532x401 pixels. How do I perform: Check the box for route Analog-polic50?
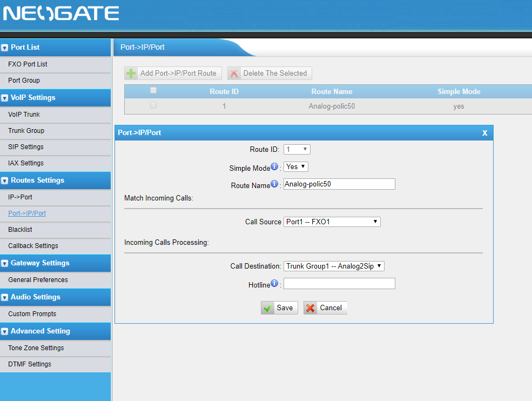tap(153, 105)
